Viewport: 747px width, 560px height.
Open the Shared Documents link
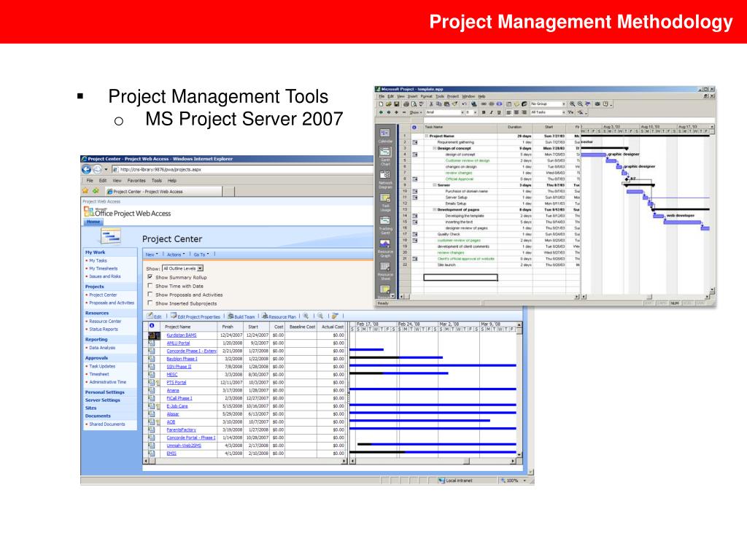pyautogui.click(x=107, y=424)
